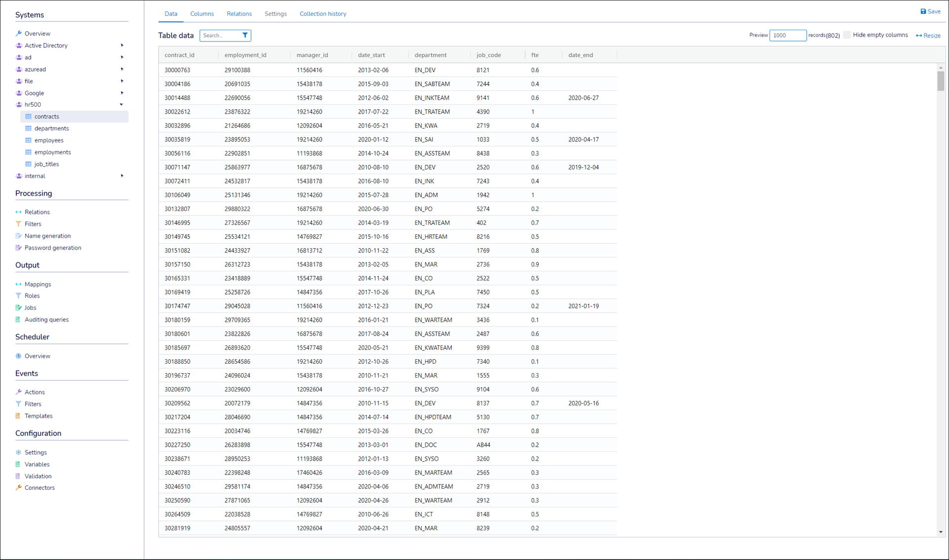Screen dimensions: 949x560
Task: Expand the Active Directory system node
Action: pos(122,45)
